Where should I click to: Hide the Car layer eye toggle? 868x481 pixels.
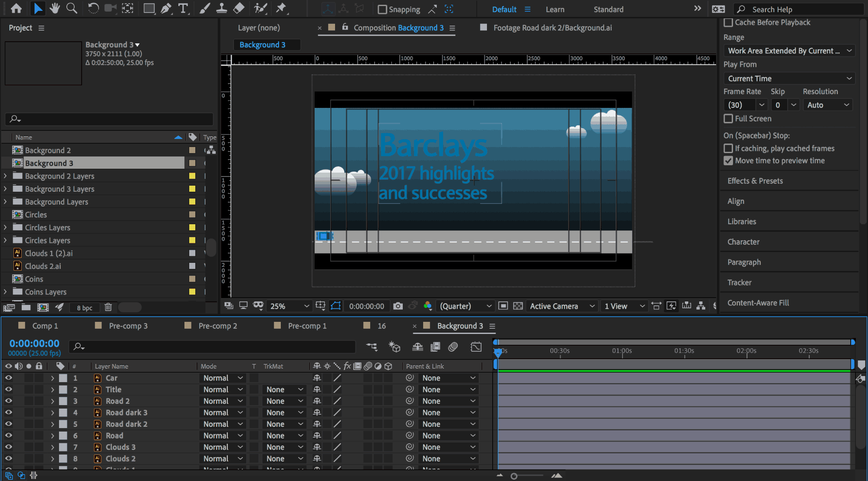(x=8, y=378)
